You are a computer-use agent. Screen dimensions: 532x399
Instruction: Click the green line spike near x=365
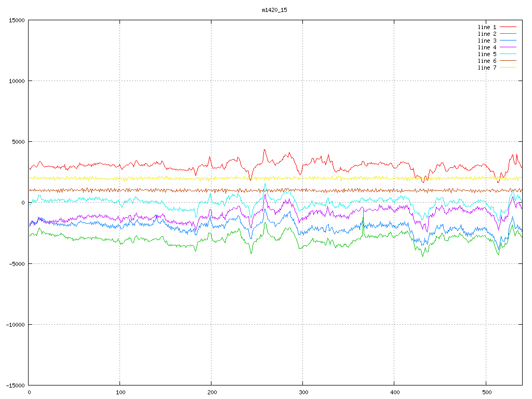pos(363,222)
